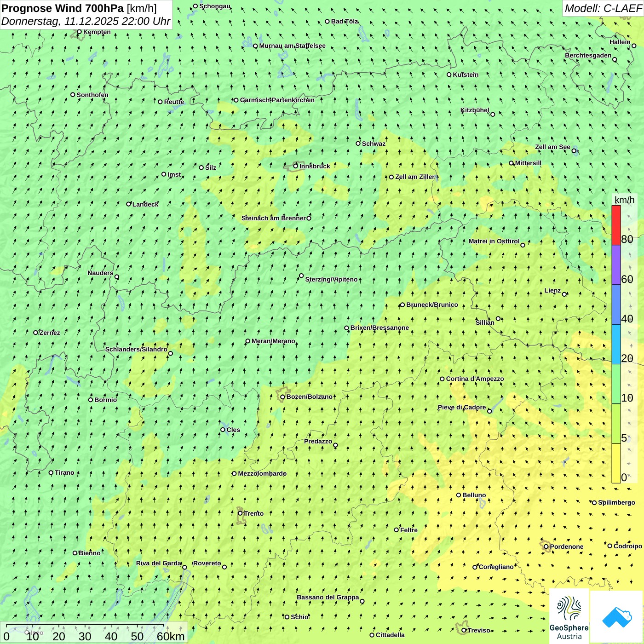Select the Zernez marker circle

(36, 333)
